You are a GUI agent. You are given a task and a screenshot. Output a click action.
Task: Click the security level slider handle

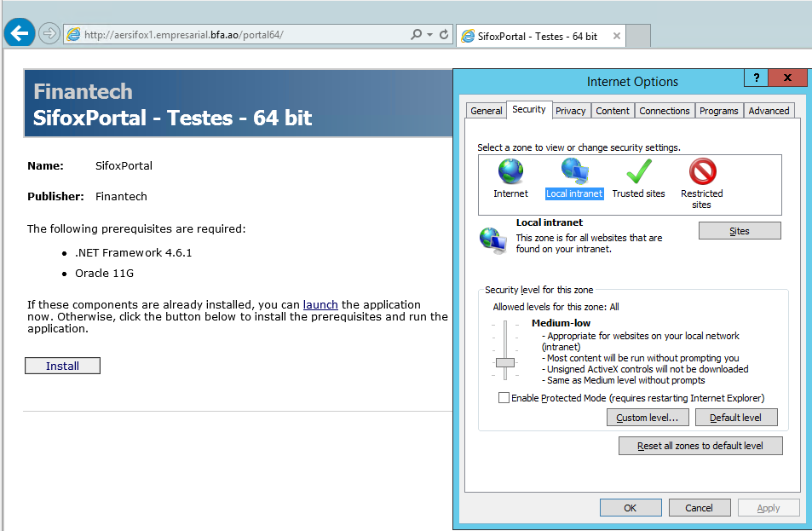coord(505,362)
